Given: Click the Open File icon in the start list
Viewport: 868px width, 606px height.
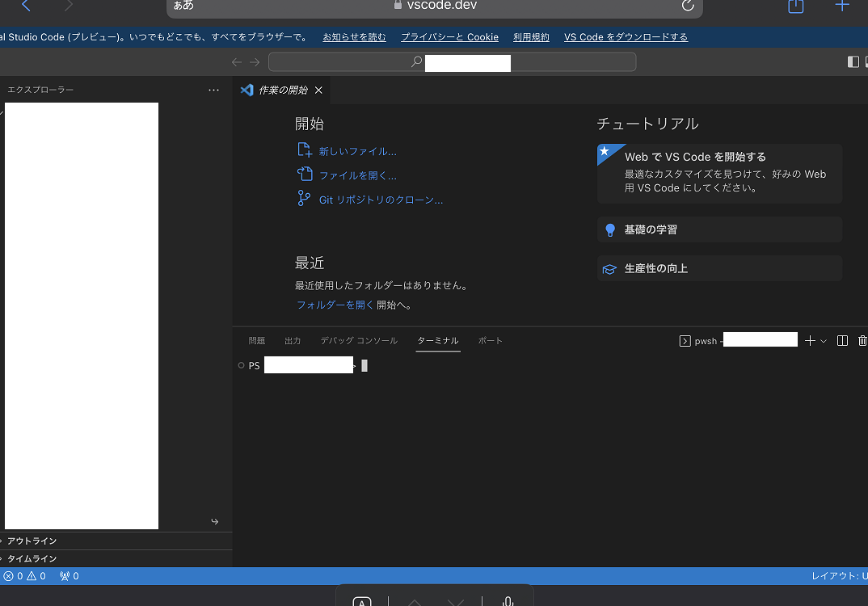Looking at the screenshot, I should (x=305, y=175).
